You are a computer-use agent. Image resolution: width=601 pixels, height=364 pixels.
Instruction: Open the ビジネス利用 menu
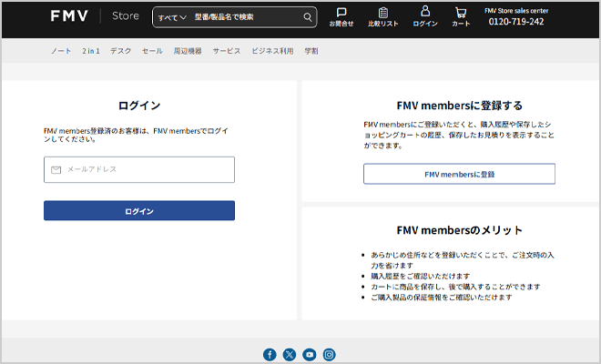click(x=272, y=51)
